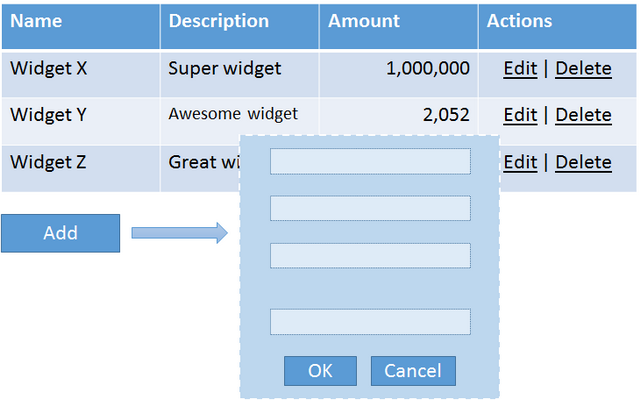Image resolution: width=640 pixels, height=400 pixels.
Task: Select the Awesome widget description cell
Action: 240,121
